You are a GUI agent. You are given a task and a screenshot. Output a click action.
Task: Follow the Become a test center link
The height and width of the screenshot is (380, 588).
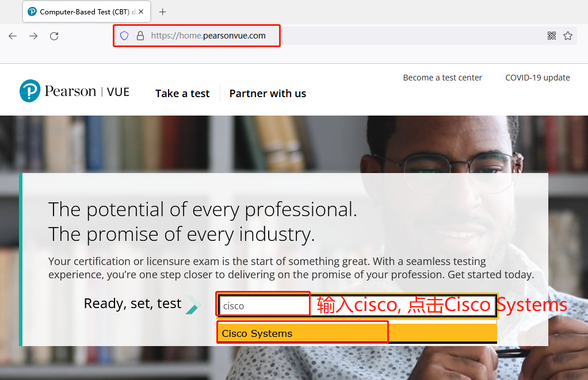tap(442, 78)
